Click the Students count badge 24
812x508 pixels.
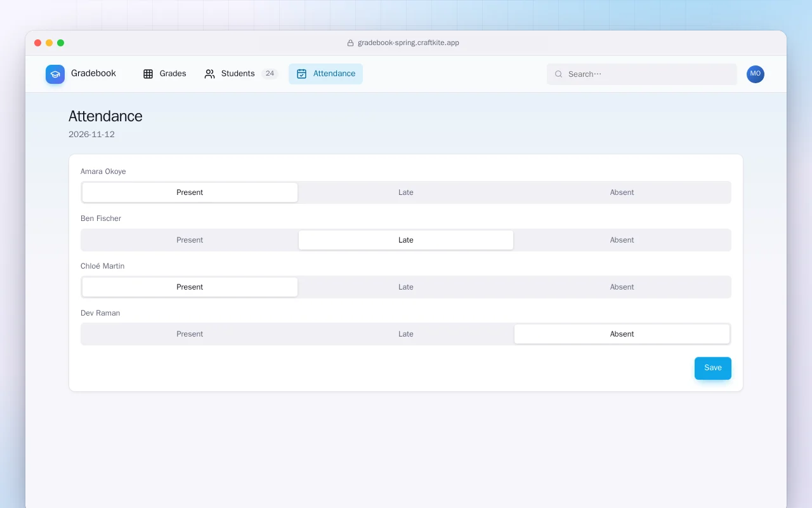point(270,74)
